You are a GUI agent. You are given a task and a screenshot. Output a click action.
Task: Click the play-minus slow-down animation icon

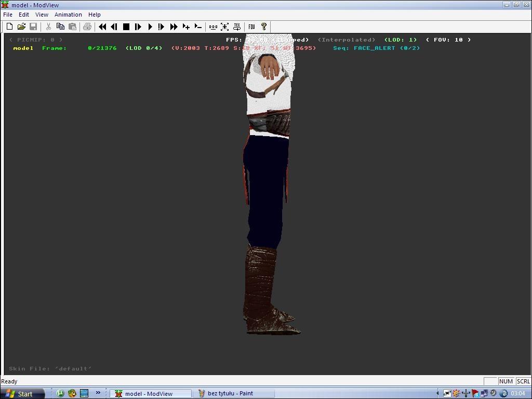(x=198, y=26)
